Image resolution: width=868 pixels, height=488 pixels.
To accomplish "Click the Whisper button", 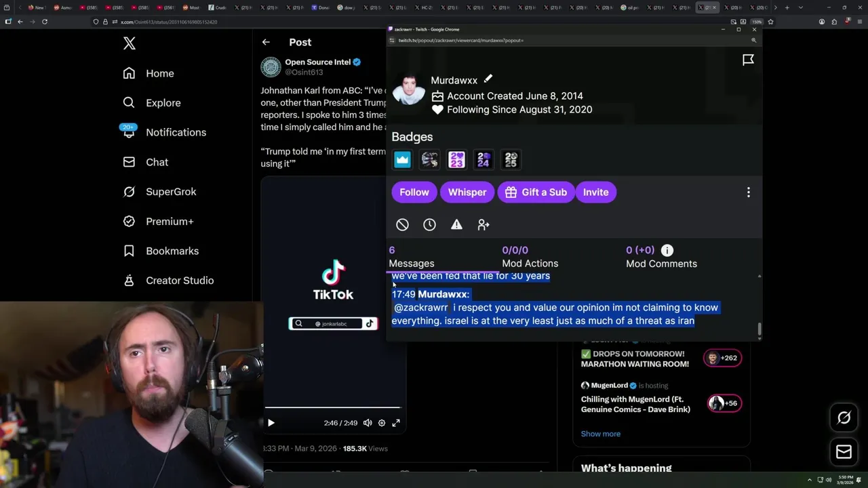I will 467,192.
